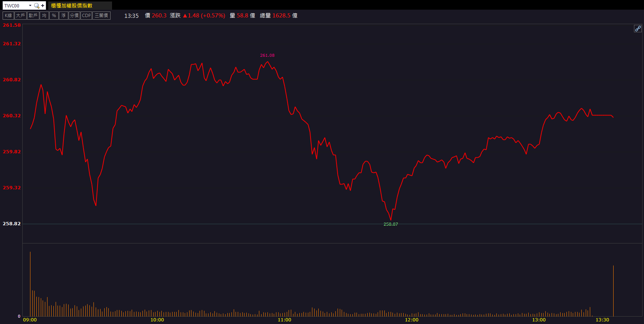Toggle the 分價 button

(74, 16)
